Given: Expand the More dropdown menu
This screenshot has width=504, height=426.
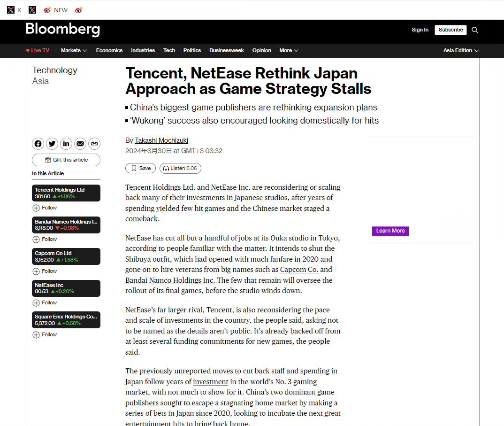Looking at the screenshot, I should (x=289, y=51).
